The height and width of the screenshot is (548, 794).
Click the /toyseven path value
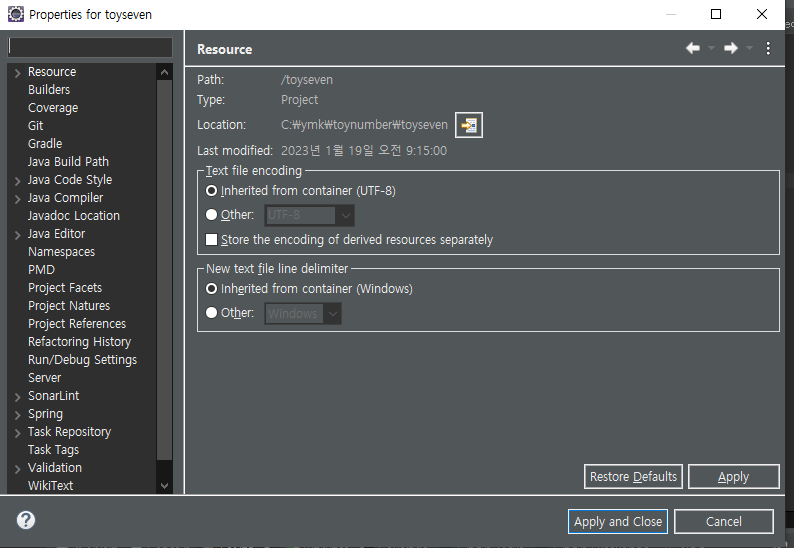307,80
